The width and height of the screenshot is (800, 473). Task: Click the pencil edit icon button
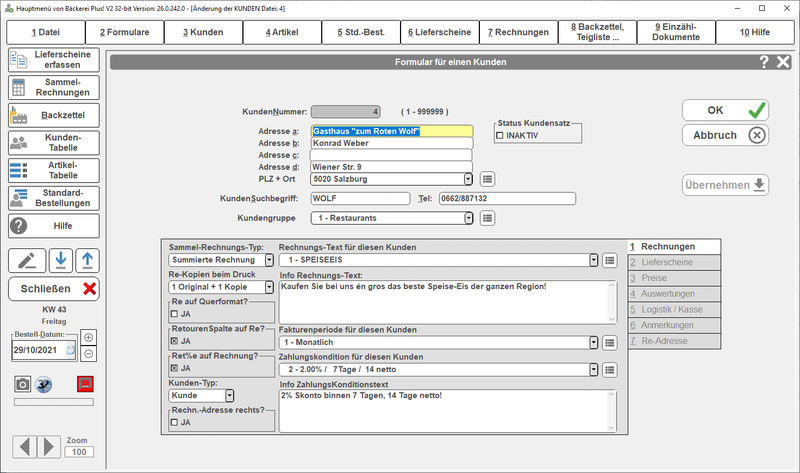(x=27, y=261)
